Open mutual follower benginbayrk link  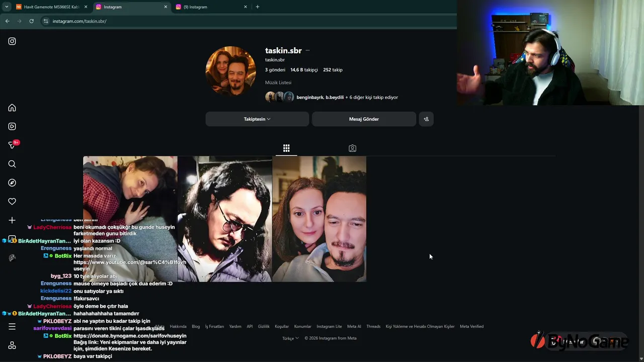(x=310, y=97)
